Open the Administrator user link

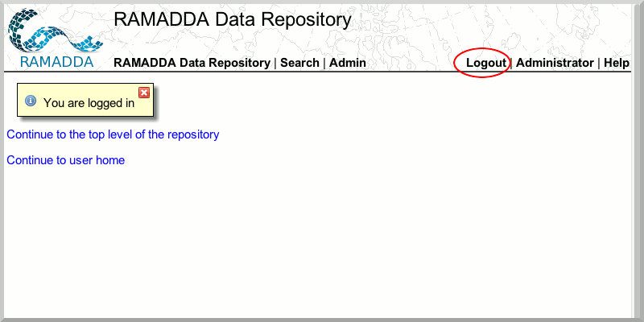555,63
